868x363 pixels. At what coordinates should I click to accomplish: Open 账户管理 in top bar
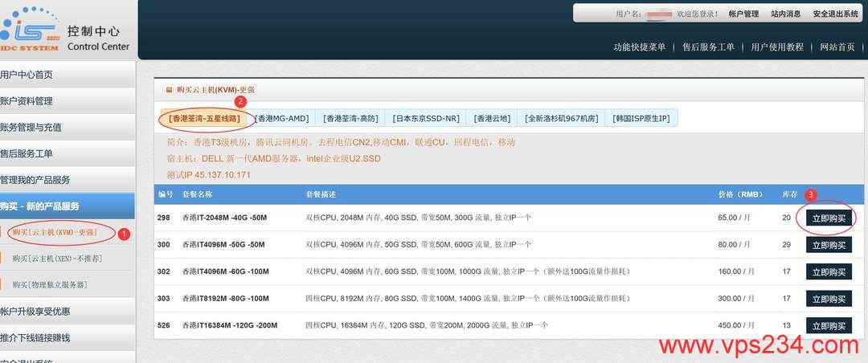tap(743, 14)
